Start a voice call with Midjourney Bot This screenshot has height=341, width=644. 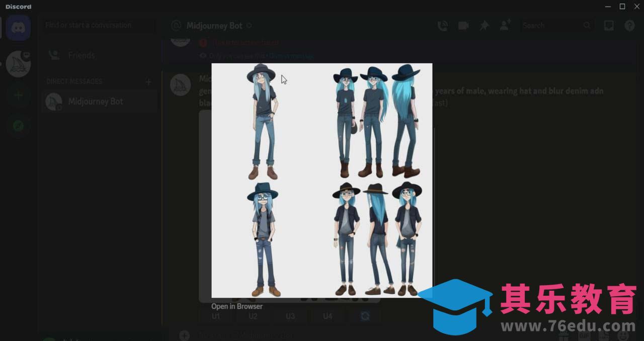(x=442, y=26)
